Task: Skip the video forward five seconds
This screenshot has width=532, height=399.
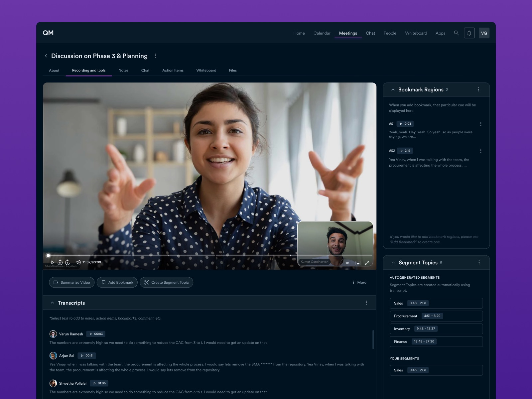Action: (x=67, y=262)
